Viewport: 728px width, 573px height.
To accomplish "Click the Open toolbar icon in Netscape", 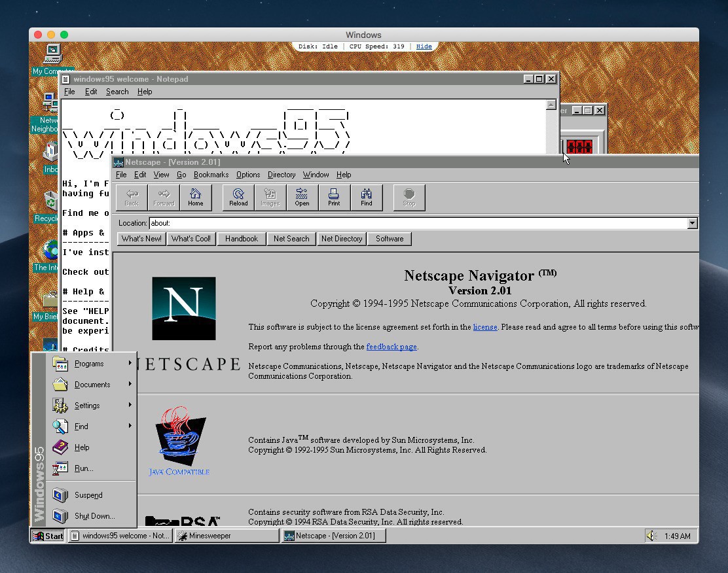I will [x=302, y=197].
